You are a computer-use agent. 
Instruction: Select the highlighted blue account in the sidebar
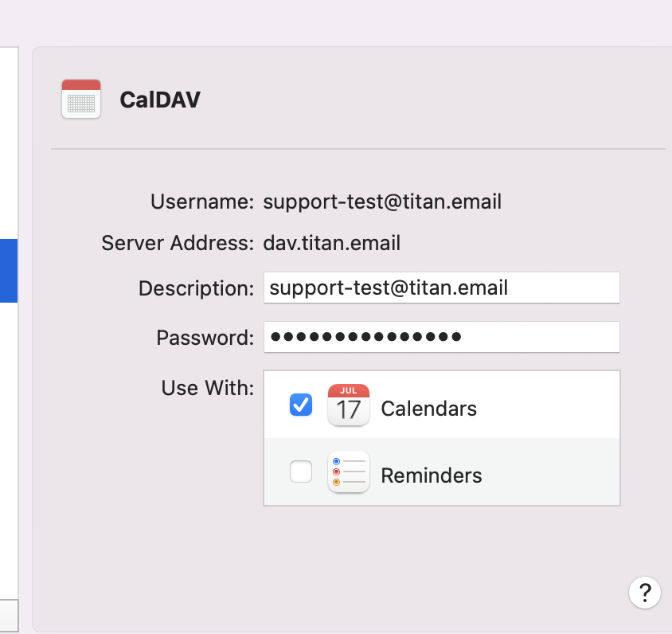9,271
